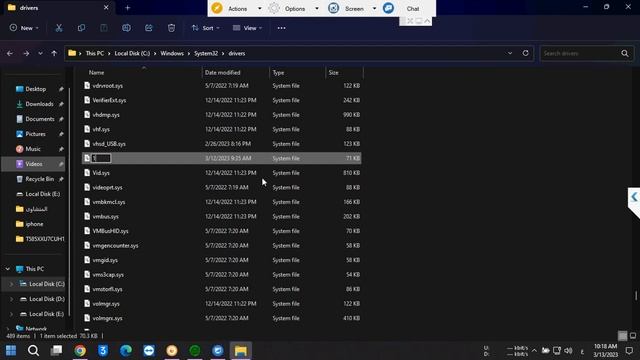Click the Delete trash icon
The width and height of the screenshot is (640, 360).
coord(171,28)
